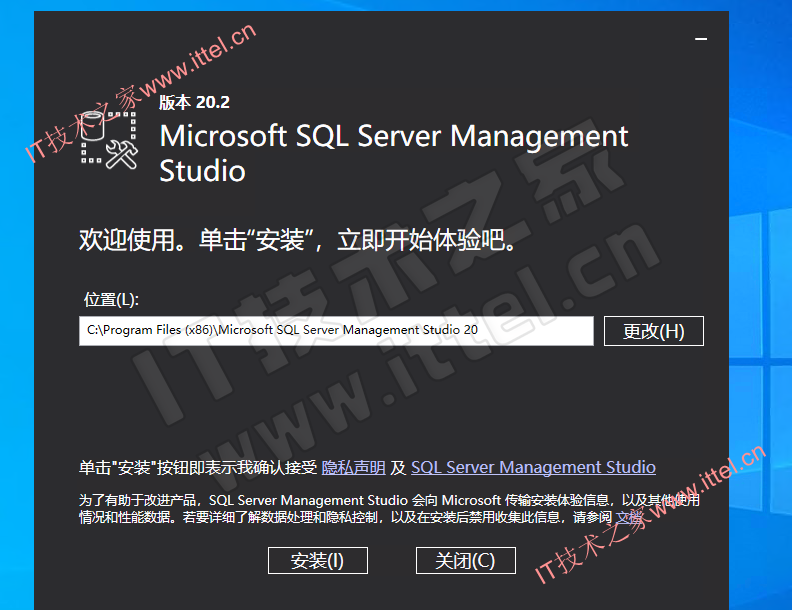
Task: Click the 版本 20.2 version text
Action: click(x=194, y=103)
